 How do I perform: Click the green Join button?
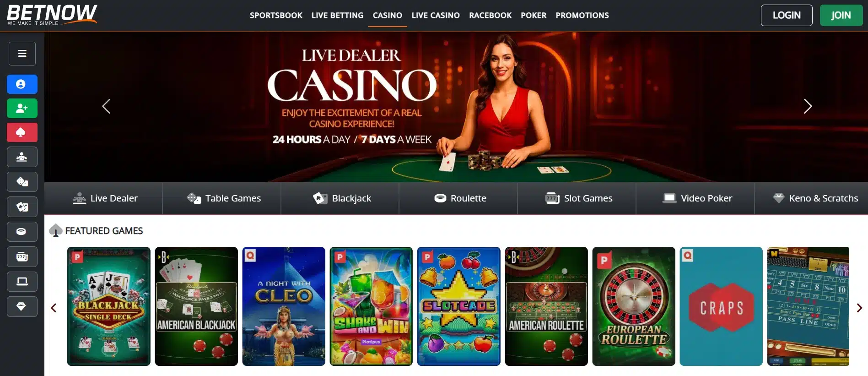click(841, 15)
